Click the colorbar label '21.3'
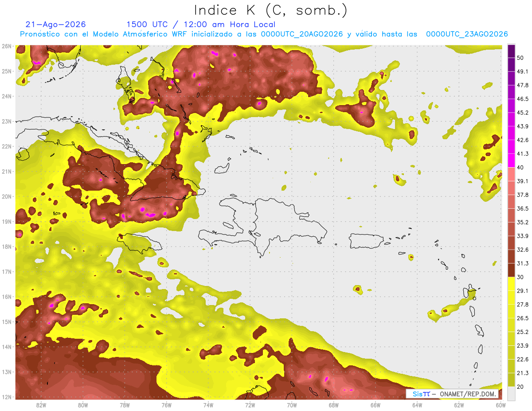 522,373
